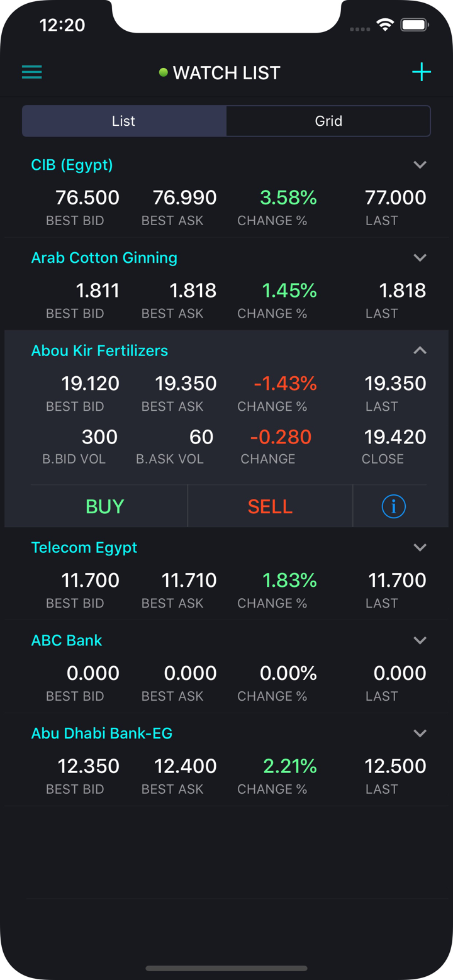Open the hamburger menu icon
The height and width of the screenshot is (980, 453).
(x=32, y=72)
